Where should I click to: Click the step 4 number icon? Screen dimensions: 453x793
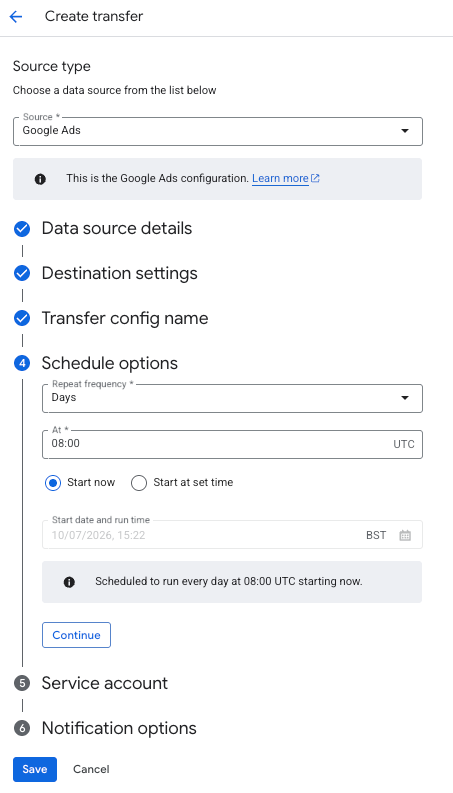click(22, 363)
